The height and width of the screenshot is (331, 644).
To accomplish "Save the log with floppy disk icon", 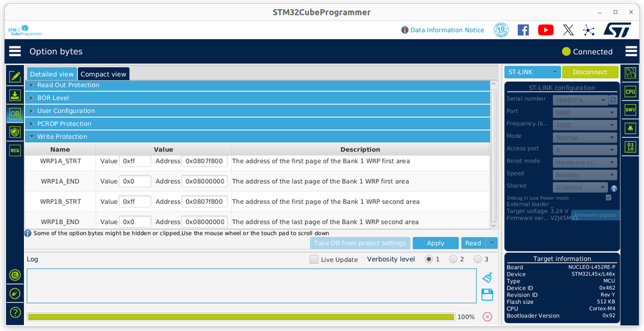I will [x=487, y=295].
